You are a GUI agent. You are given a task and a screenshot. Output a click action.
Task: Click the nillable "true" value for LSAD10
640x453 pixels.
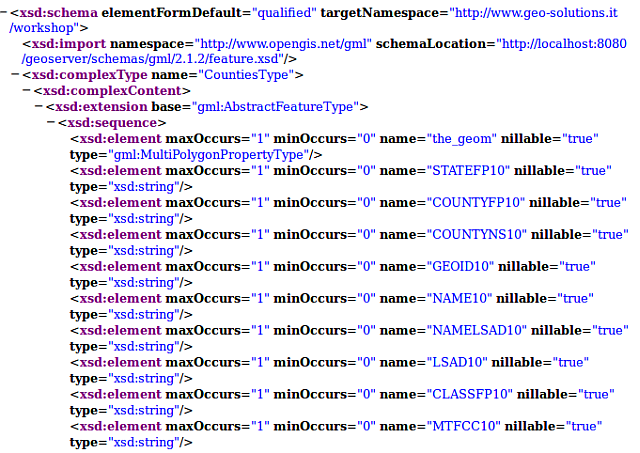570,362
